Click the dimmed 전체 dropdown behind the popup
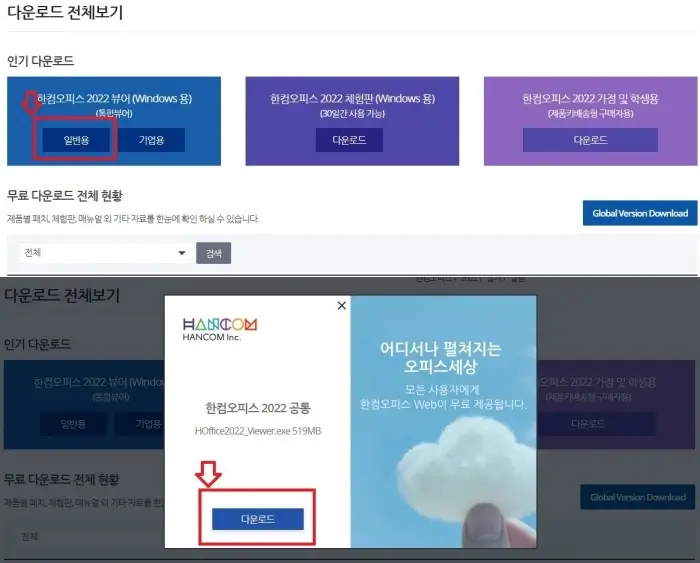The width and height of the screenshot is (700, 563). point(89,536)
